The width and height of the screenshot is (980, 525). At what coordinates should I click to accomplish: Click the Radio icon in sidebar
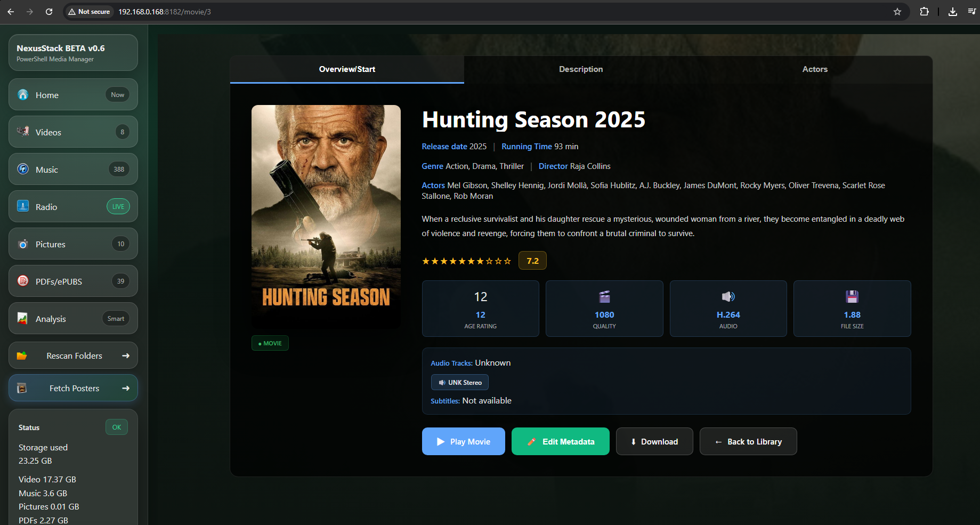point(23,206)
